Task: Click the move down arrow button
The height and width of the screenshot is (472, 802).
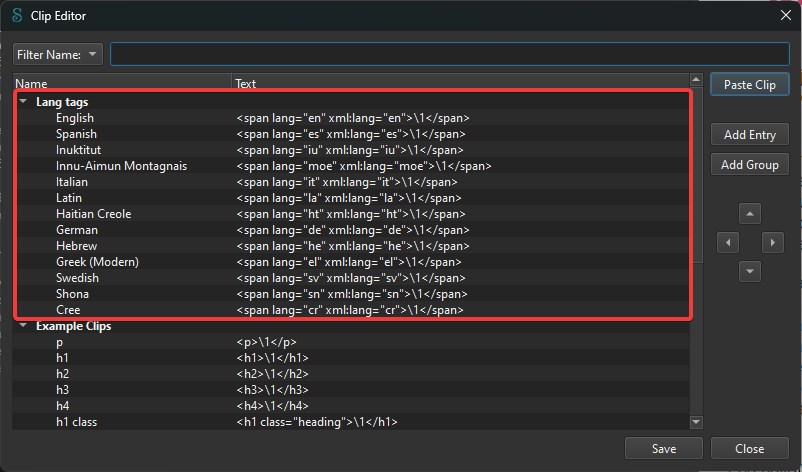Action: 749,272
